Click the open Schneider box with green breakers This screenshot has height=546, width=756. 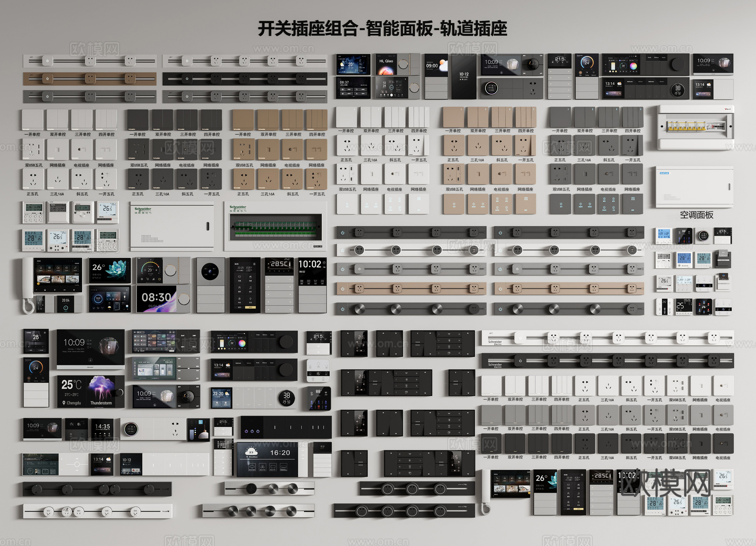[x=276, y=226]
